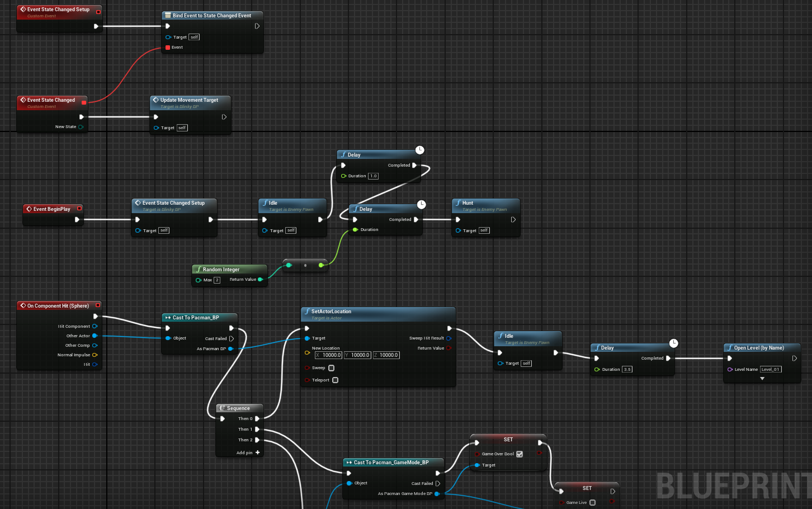Click the red Event delegate pin on Bind Event node
This screenshot has height=509, width=812.
click(168, 48)
